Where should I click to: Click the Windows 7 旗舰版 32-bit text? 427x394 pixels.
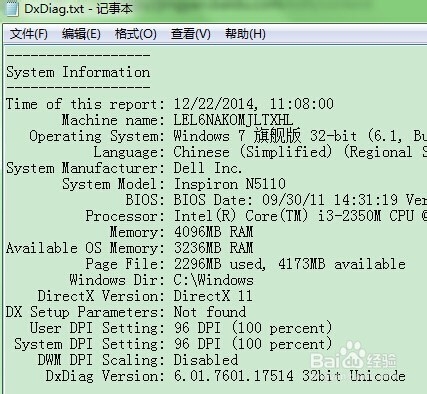[x=265, y=136]
